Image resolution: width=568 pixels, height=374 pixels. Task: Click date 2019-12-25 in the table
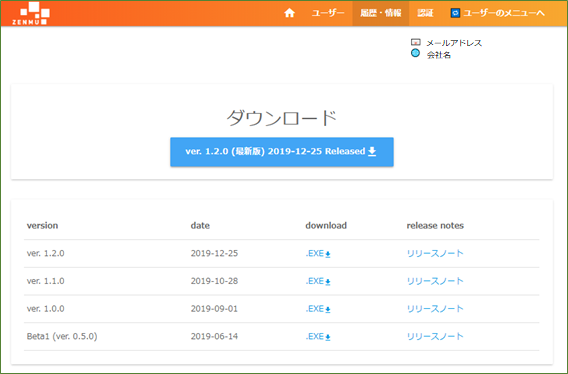(214, 253)
